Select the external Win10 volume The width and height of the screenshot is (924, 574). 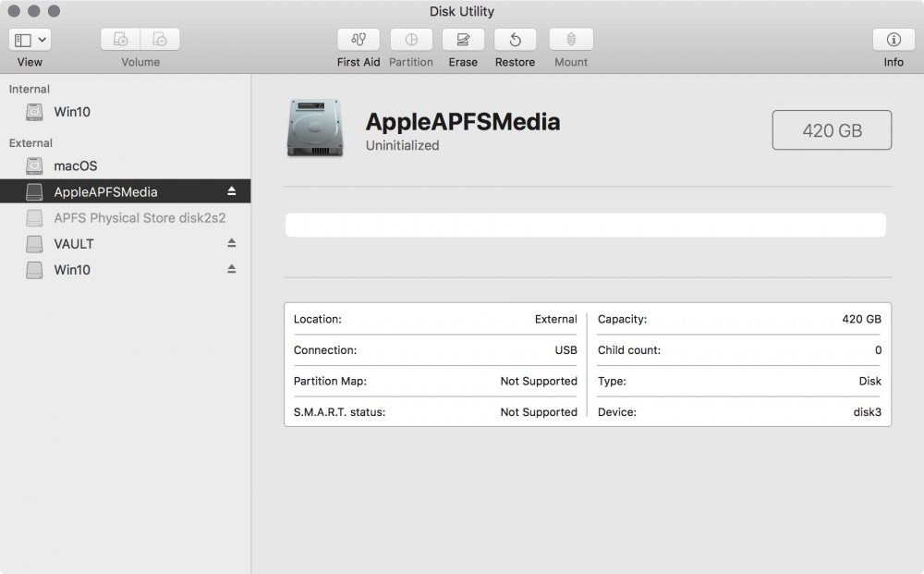tap(125, 270)
